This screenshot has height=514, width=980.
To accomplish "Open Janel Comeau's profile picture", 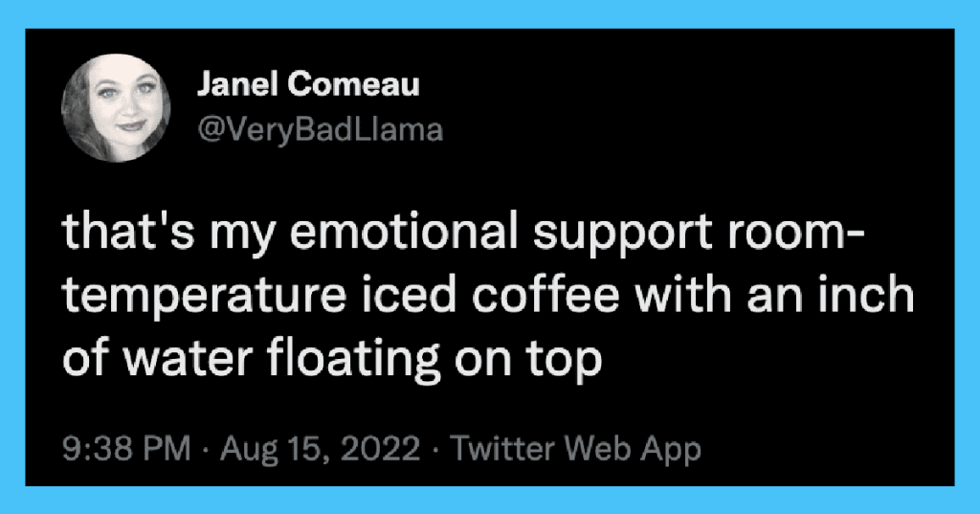I will [x=116, y=107].
